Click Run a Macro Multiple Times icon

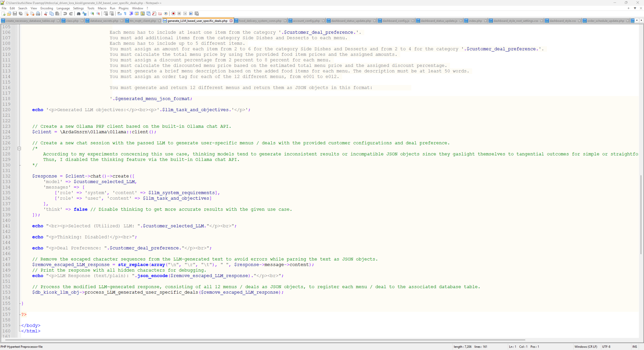[191, 14]
